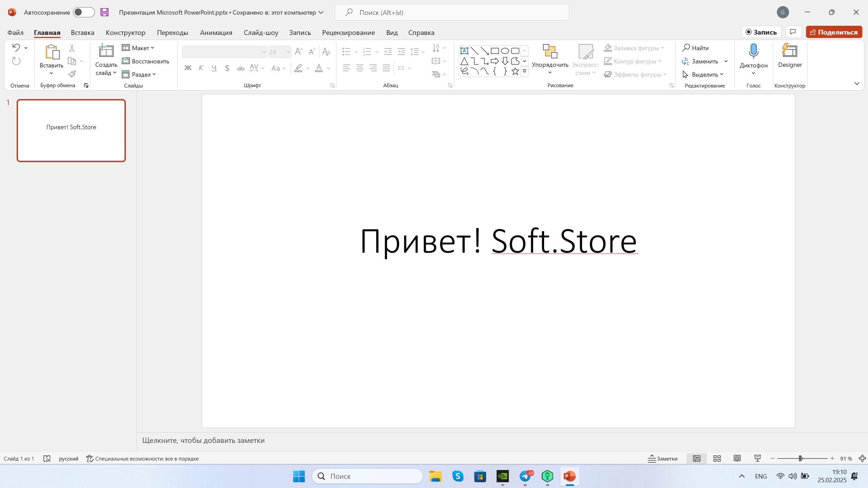Viewport: 868px width, 488px height.
Task: Select slide 1 thumbnail
Action: 71,131
